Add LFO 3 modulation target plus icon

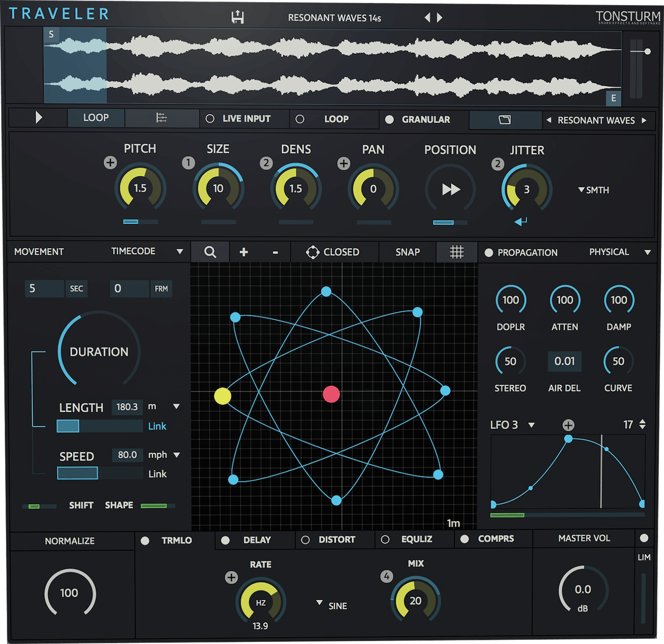pyautogui.click(x=569, y=425)
